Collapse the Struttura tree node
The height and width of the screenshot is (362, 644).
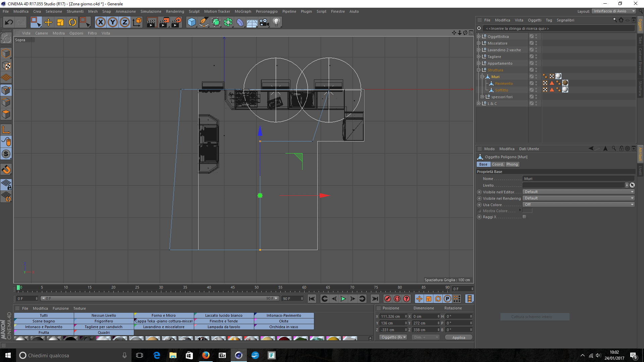coord(479,70)
